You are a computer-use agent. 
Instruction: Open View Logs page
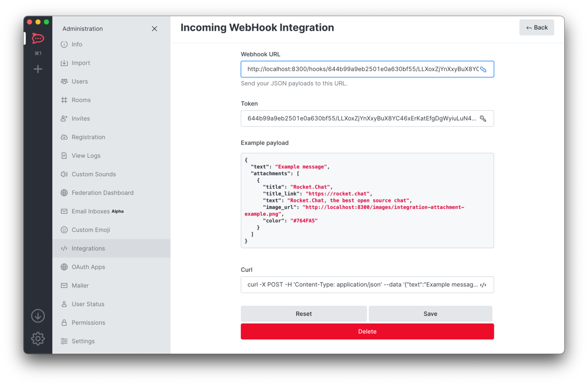[111, 156]
